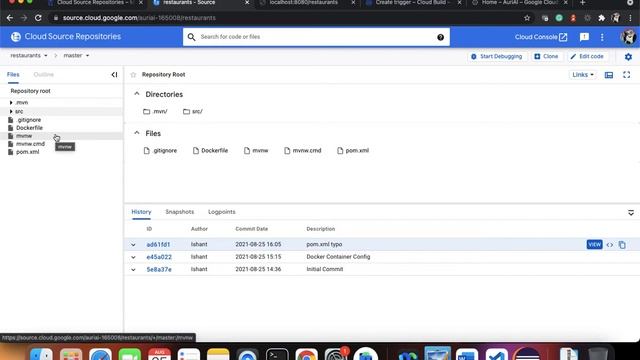Expand commit e45a022 details

pyautogui.click(x=133, y=258)
